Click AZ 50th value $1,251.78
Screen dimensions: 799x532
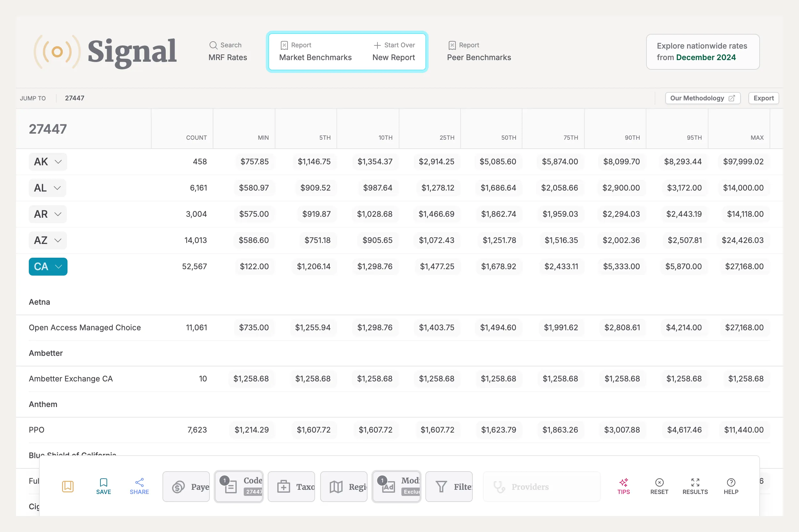click(x=499, y=240)
